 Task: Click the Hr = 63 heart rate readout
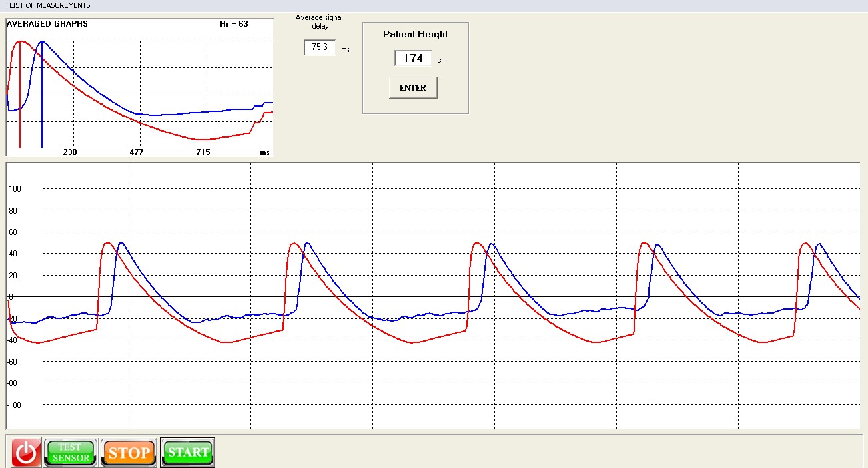click(x=234, y=24)
